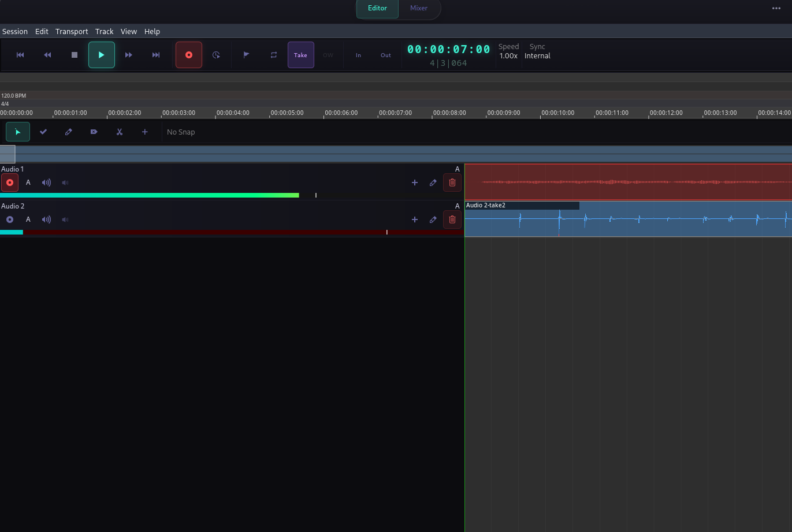Select the pencil draw tool
The width and height of the screenshot is (792, 532).
coord(69,132)
